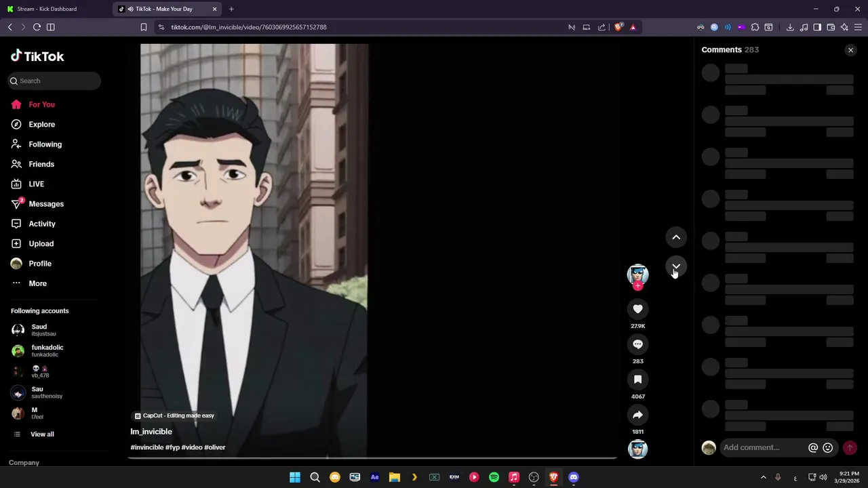The image size is (868, 488).
Task: Post comment with red arrow button
Action: 850,447
